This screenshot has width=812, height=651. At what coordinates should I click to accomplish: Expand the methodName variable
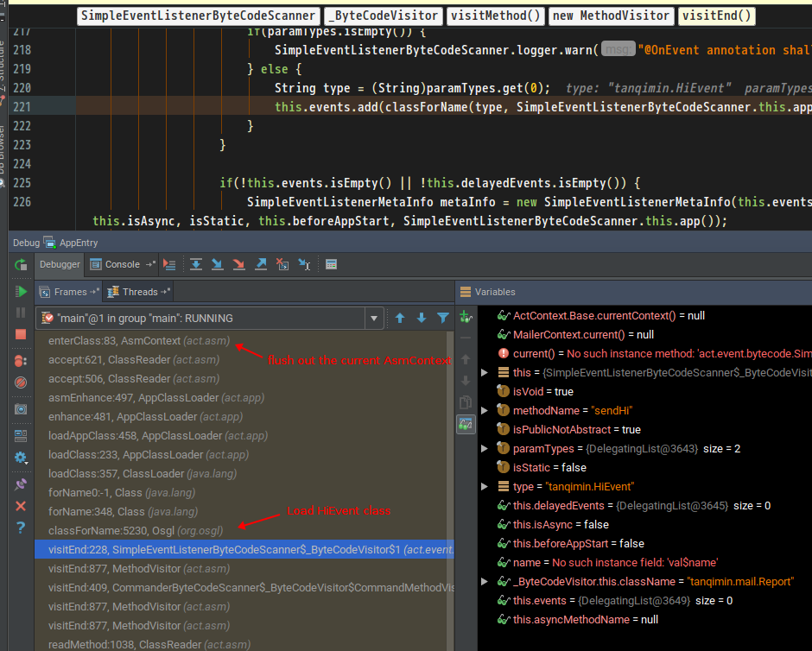[485, 410]
